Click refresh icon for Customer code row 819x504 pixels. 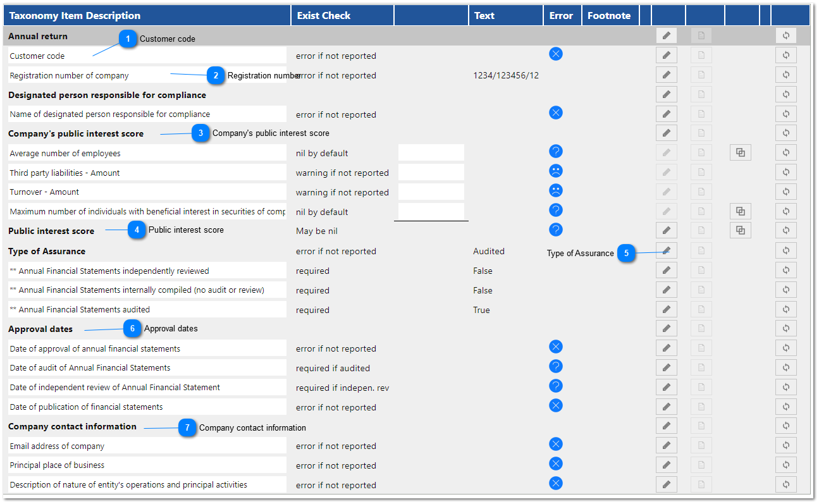pos(786,55)
